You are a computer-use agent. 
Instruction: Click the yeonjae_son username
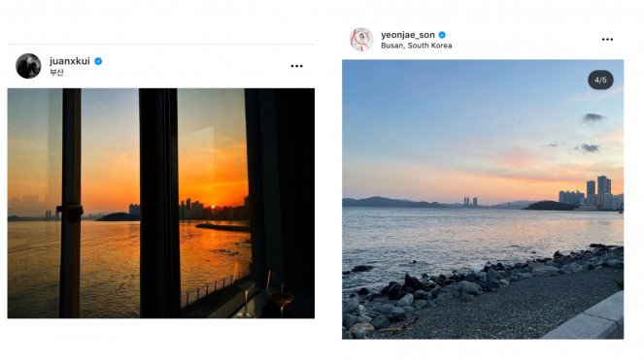tap(408, 35)
